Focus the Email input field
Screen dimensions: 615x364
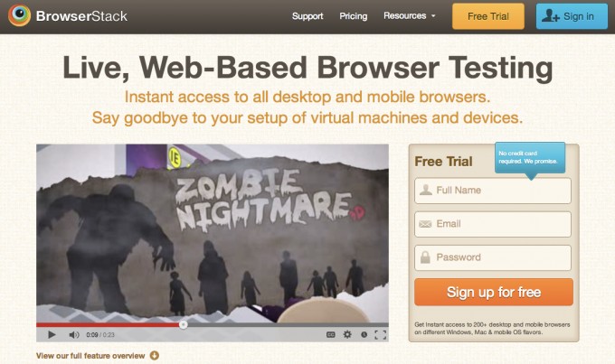pos(493,224)
